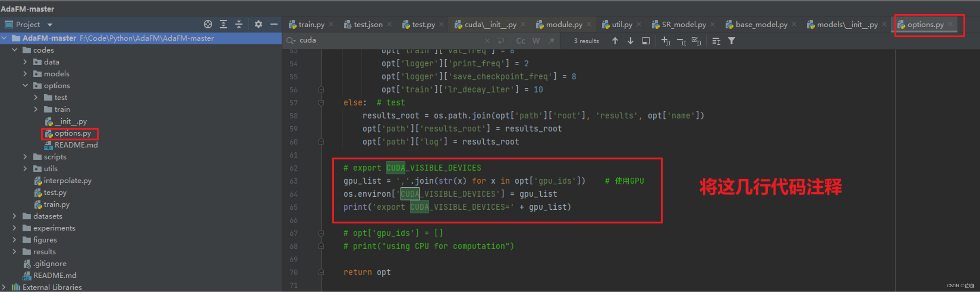Select test.py under codes folder
The width and height of the screenshot is (980, 292).
click(x=50, y=193)
